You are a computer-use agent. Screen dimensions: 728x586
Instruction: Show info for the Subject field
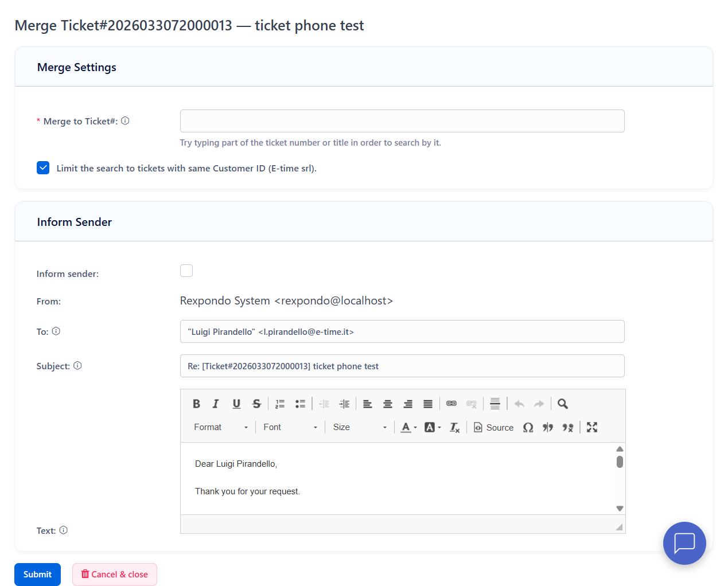tap(77, 365)
